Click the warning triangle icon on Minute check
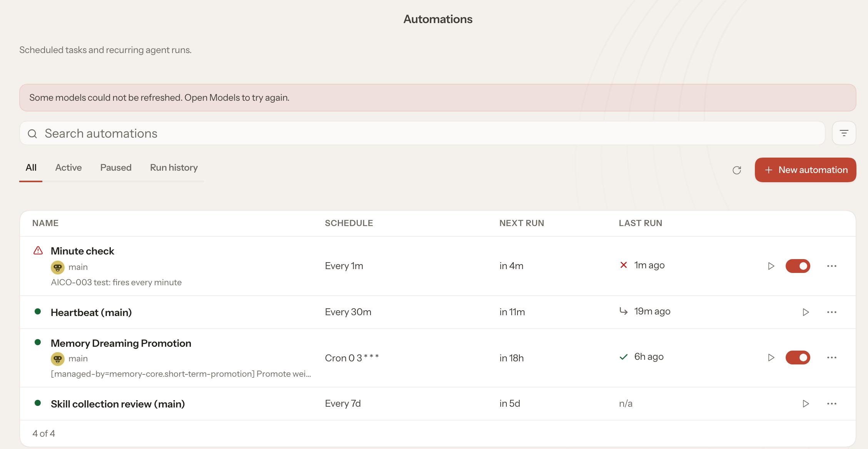Image resolution: width=868 pixels, height=449 pixels. click(x=38, y=251)
